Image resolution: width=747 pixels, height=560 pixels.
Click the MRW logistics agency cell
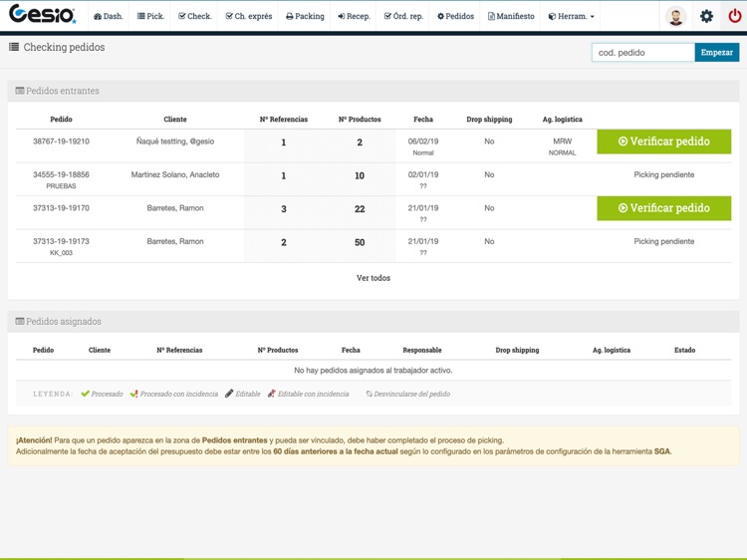pyautogui.click(x=562, y=141)
